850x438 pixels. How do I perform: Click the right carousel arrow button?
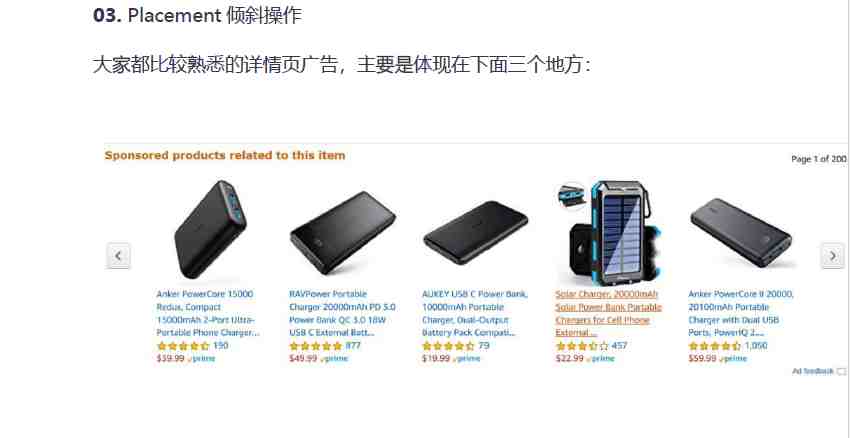(x=833, y=255)
